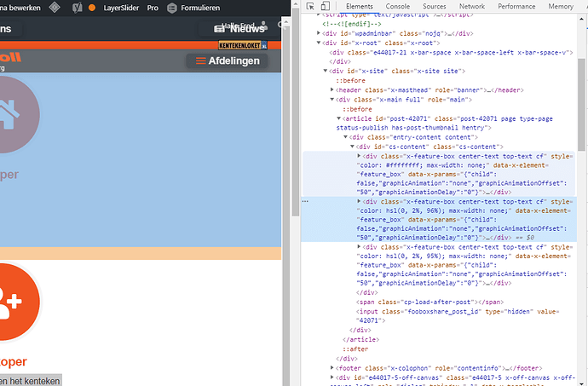The width and height of the screenshot is (588, 386).
Task: Select ::before under the x-main div
Action: (357, 109)
